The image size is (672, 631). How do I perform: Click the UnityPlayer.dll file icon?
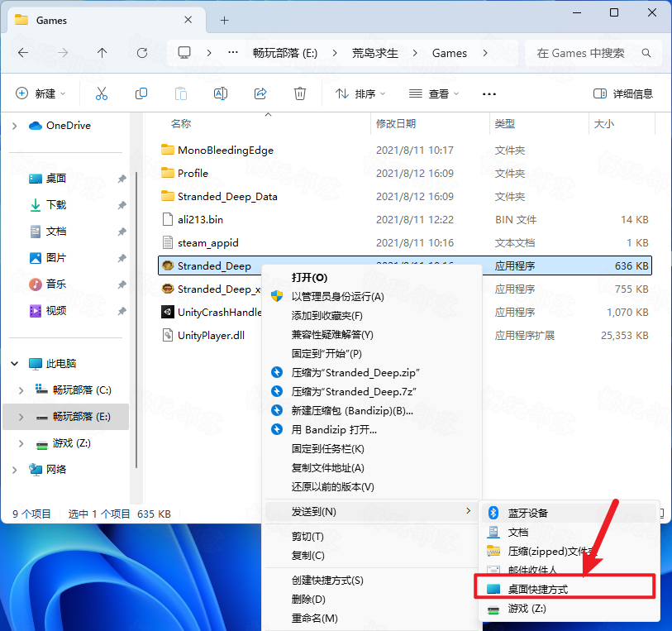(168, 335)
